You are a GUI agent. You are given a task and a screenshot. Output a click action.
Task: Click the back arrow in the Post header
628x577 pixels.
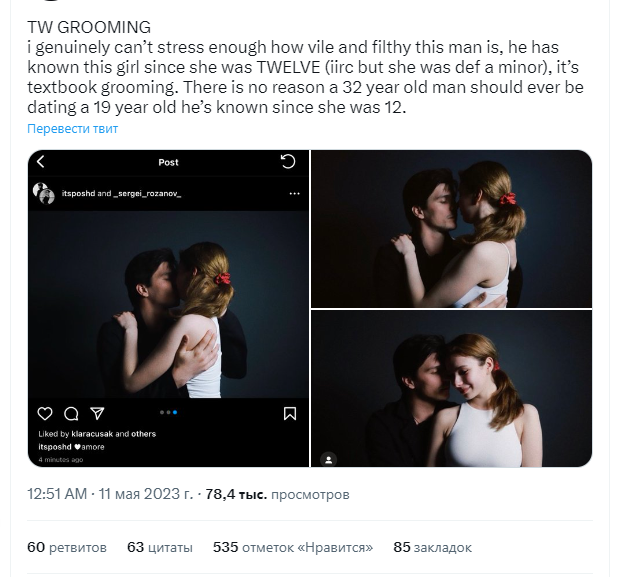[40, 162]
